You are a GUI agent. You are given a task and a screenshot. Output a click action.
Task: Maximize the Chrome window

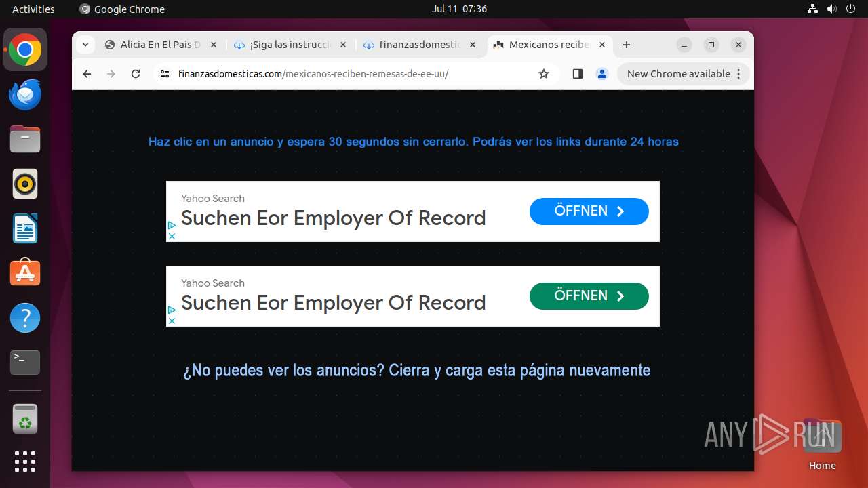[x=711, y=45]
